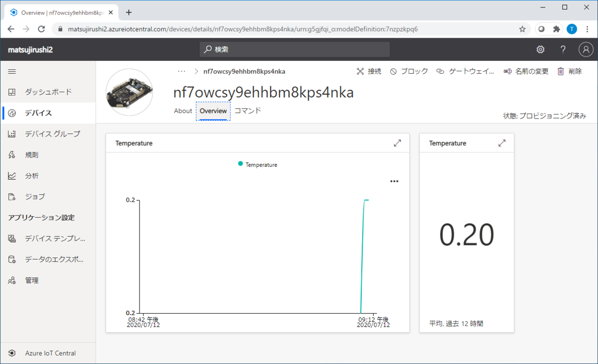This screenshot has height=364, width=598.
Task: Click the 09:12 午後 axis label
Action: click(x=373, y=319)
